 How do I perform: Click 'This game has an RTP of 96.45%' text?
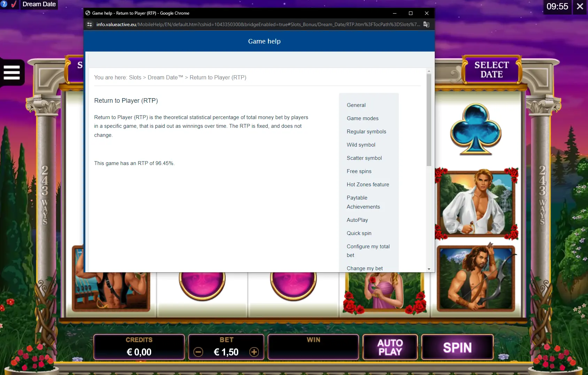(134, 163)
